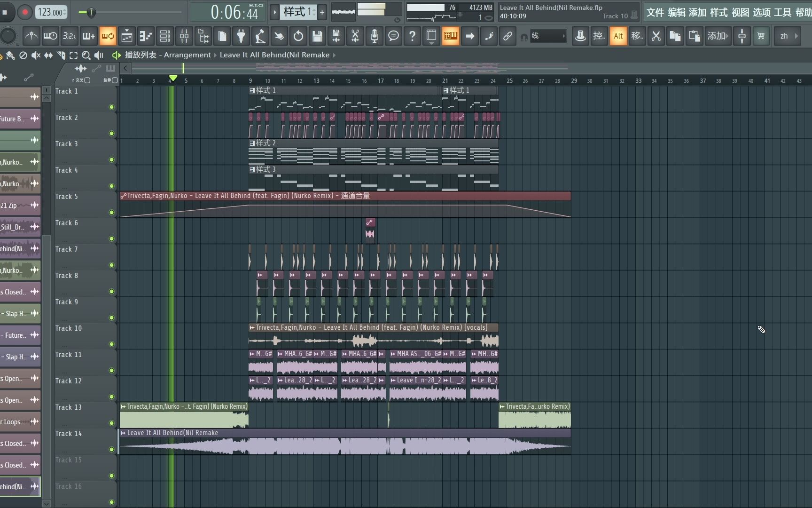Screen dimensions: 812x508
Task: Open the project info speech bubble icon
Action: coord(393,36)
